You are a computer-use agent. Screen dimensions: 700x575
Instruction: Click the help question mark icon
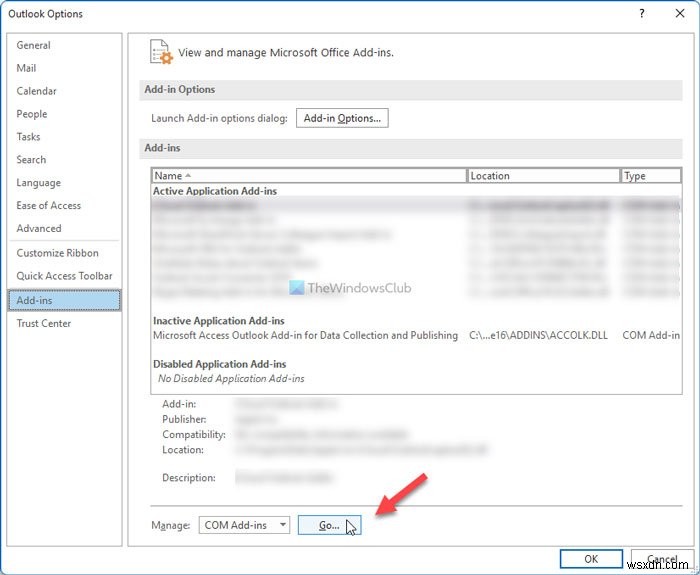point(642,14)
